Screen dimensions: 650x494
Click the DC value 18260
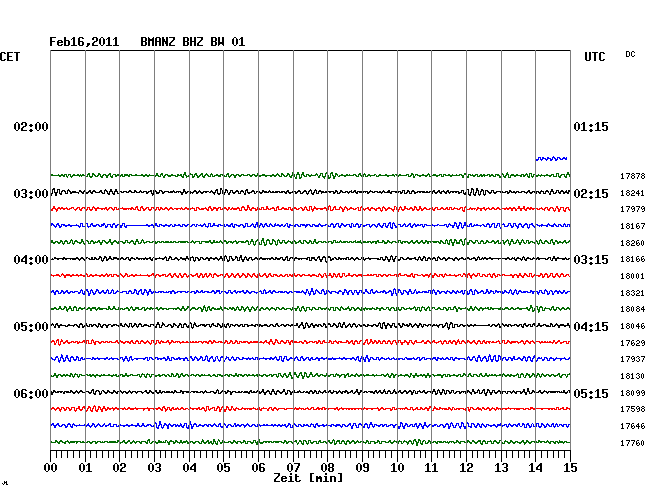[633, 243]
